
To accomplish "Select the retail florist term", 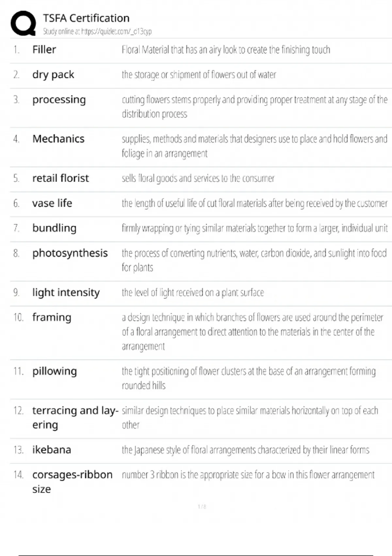I will [60, 178].
